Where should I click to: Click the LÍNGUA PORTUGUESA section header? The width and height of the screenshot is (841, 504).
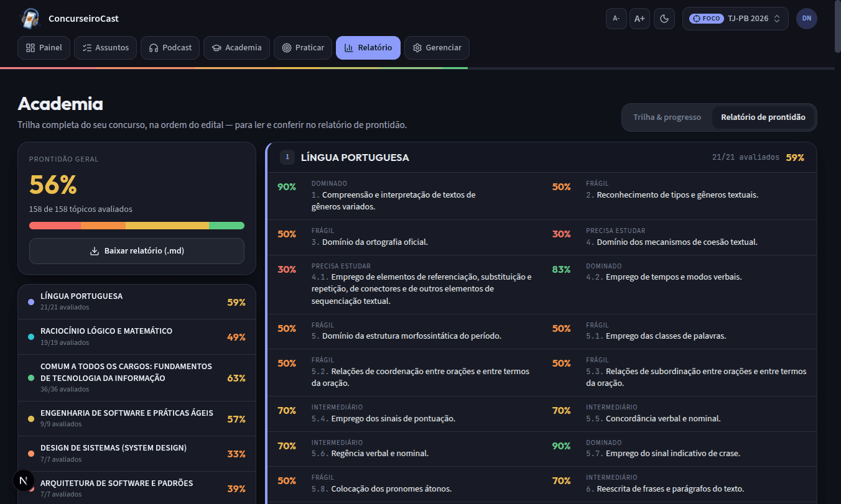coord(542,158)
